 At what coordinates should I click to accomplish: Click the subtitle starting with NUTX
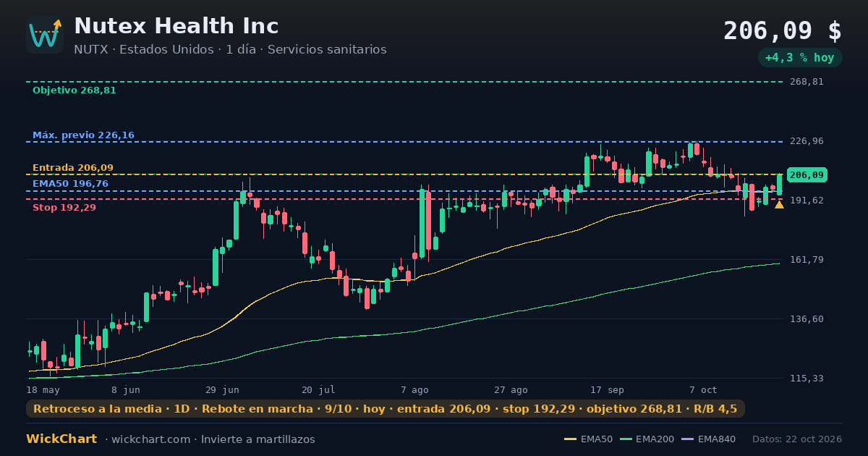[x=230, y=50]
